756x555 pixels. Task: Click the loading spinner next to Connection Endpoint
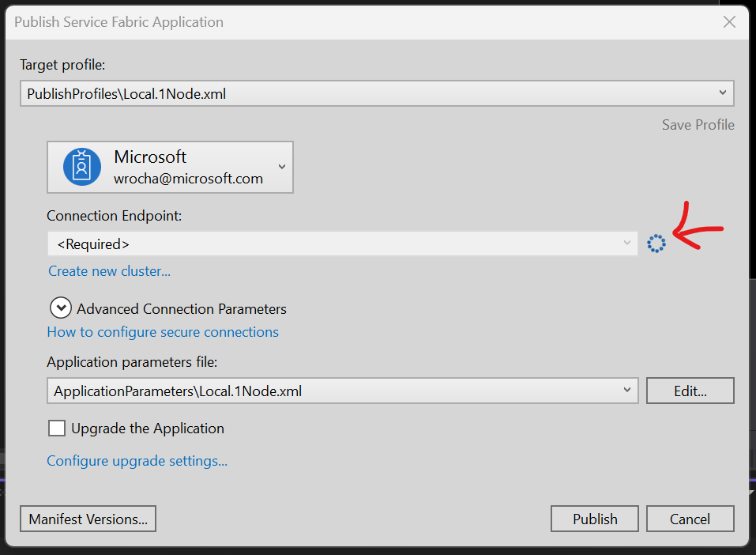(x=656, y=244)
